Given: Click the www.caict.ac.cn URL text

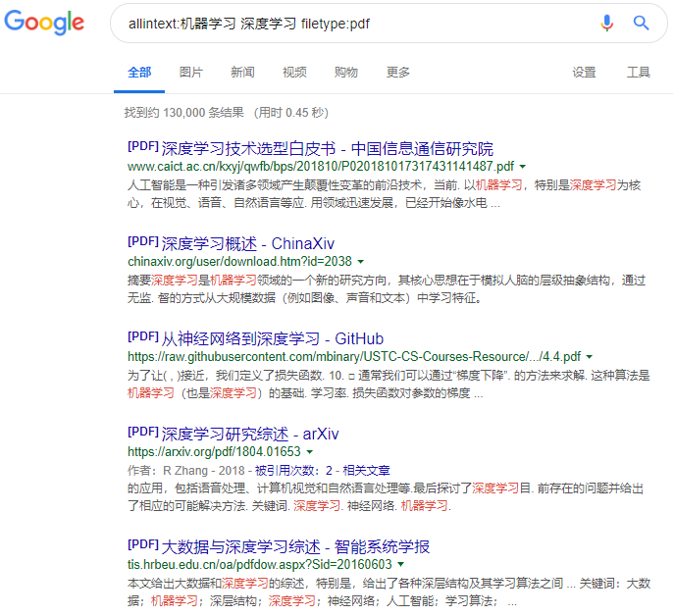Looking at the screenshot, I should 321,167.
